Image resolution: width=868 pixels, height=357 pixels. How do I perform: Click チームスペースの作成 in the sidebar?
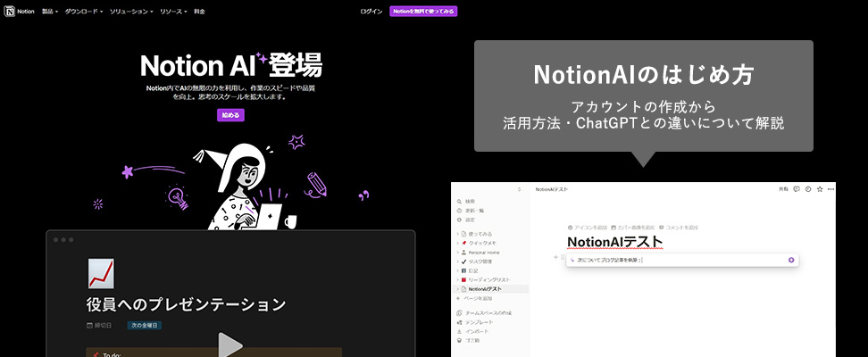tap(484, 312)
